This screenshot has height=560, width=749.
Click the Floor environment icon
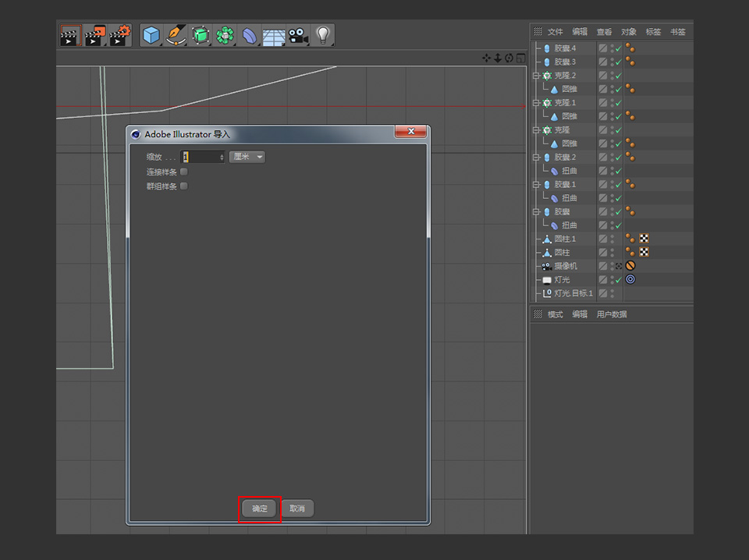[x=273, y=35]
